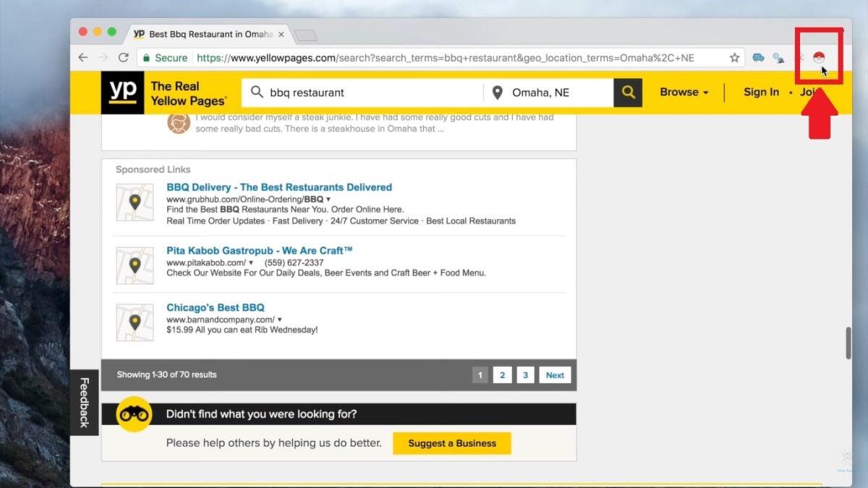Bookmark this page with the star icon
This screenshot has height=488, width=868.
click(x=734, y=58)
